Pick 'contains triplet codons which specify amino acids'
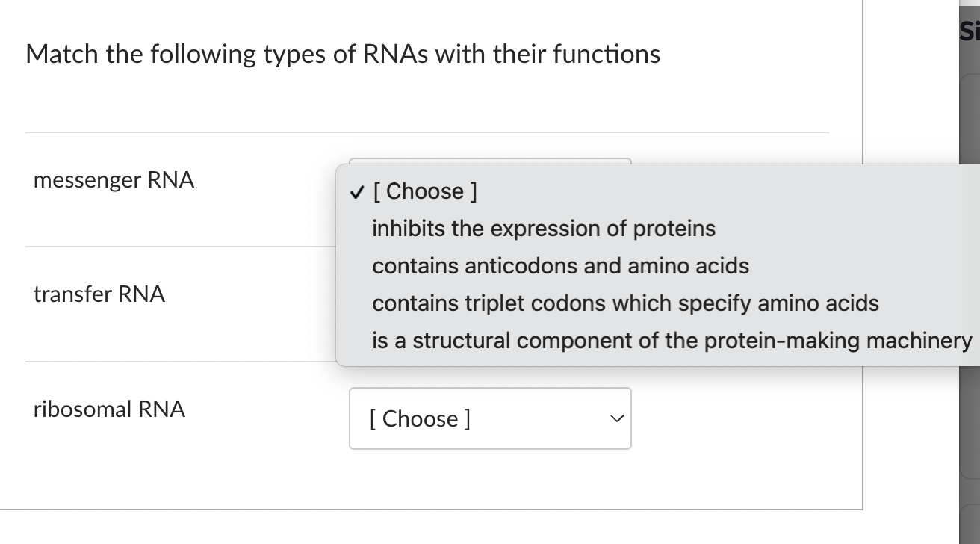Image resolution: width=980 pixels, height=544 pixels. [624, 303]
